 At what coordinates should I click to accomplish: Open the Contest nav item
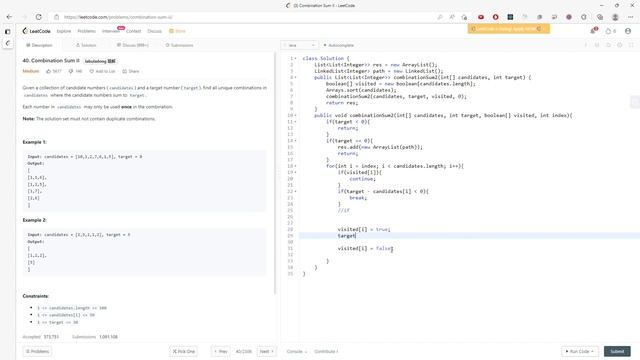click(x=133, y=31)
